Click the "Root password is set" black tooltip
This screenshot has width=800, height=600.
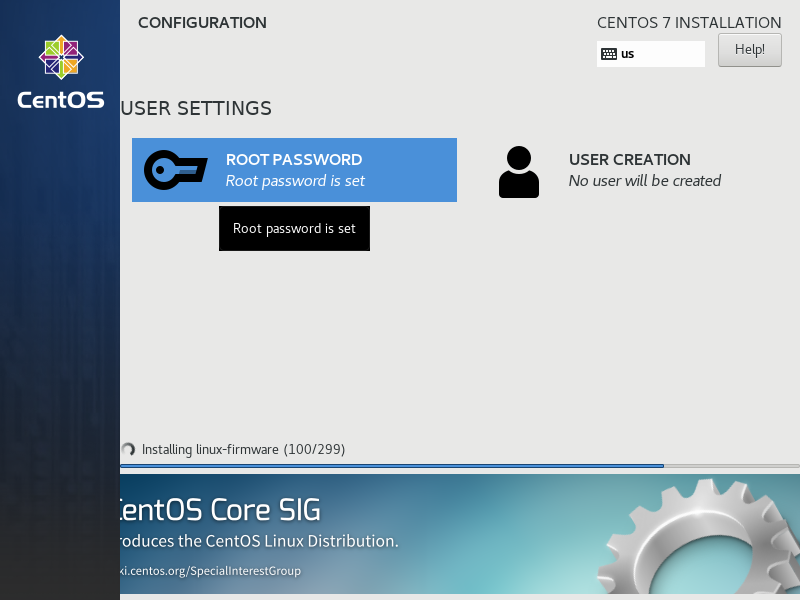click(x=294, y=229)
